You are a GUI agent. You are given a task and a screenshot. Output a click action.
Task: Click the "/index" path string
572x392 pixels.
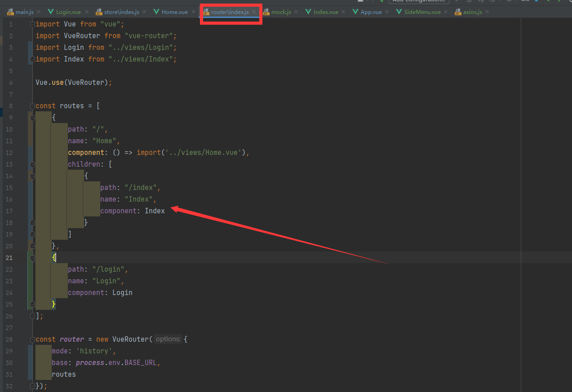[x=141, y=188]
